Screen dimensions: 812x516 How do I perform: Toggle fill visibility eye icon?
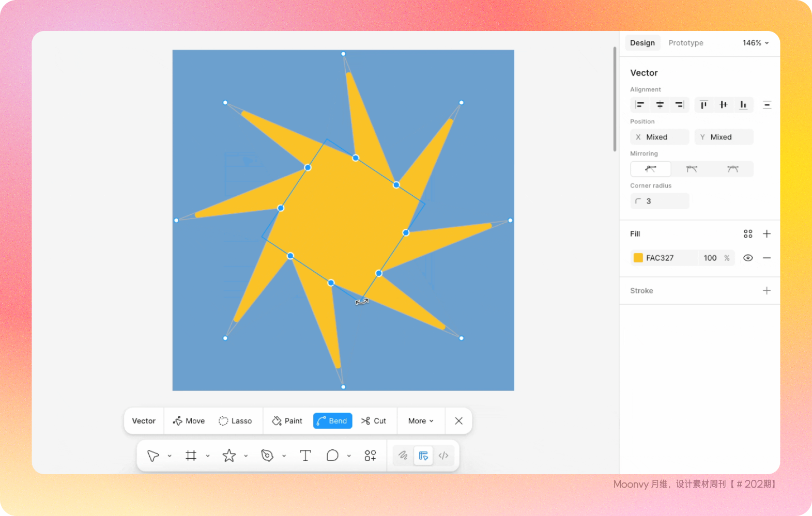pyautogui.click(x=748, y=258)
